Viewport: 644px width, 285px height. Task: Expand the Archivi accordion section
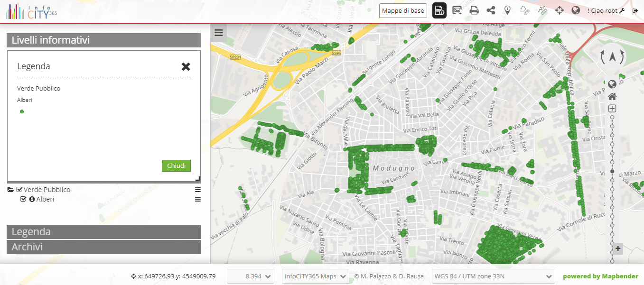click(103, 247)
